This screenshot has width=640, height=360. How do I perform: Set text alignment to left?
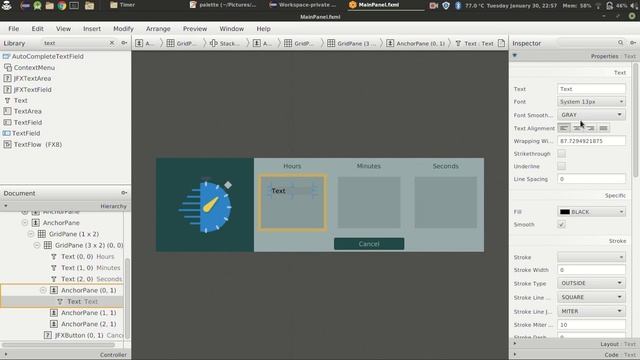click(564, 128)
